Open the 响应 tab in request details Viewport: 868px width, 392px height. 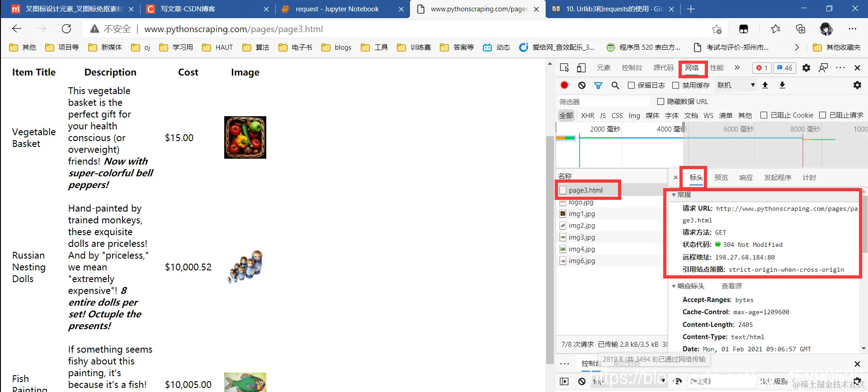click(x=746, y=178)
